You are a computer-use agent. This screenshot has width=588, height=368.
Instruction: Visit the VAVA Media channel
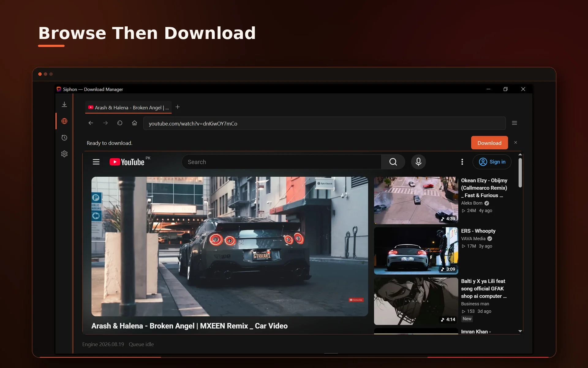(x=473, y=239)
